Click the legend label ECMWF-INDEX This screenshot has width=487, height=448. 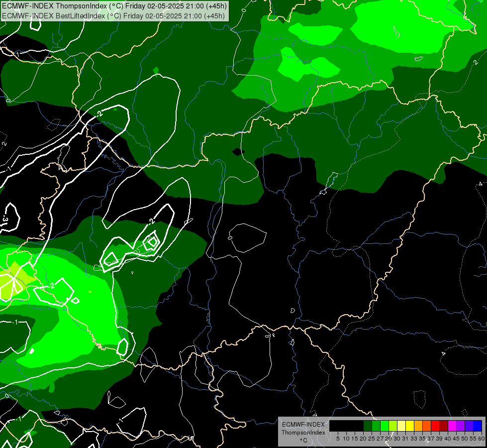tap(303, 425)
